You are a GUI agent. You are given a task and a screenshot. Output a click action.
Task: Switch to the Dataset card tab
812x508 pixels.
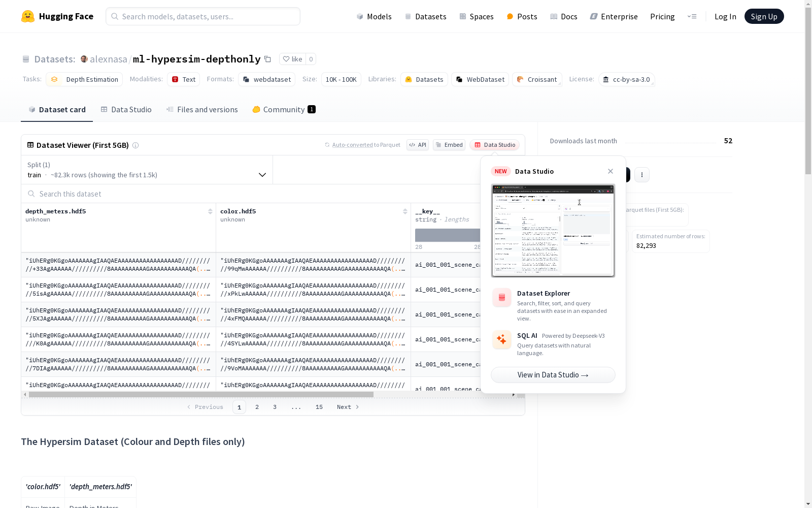pos(57,110)
